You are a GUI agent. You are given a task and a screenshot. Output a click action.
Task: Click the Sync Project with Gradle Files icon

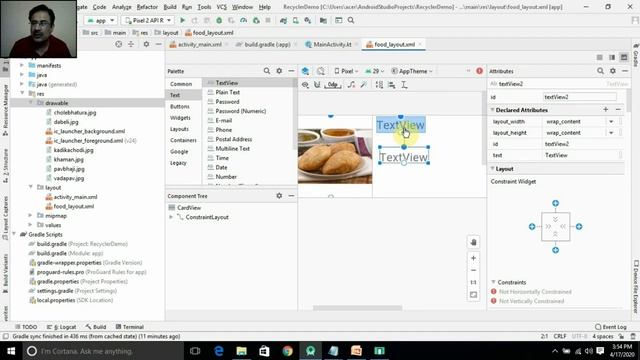pos(283,20)
